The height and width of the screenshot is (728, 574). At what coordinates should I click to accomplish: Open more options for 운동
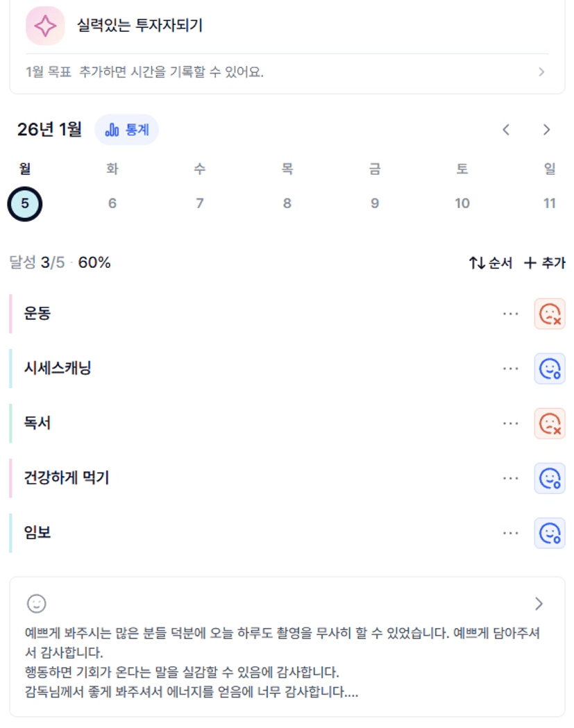(x=511, y=314)
